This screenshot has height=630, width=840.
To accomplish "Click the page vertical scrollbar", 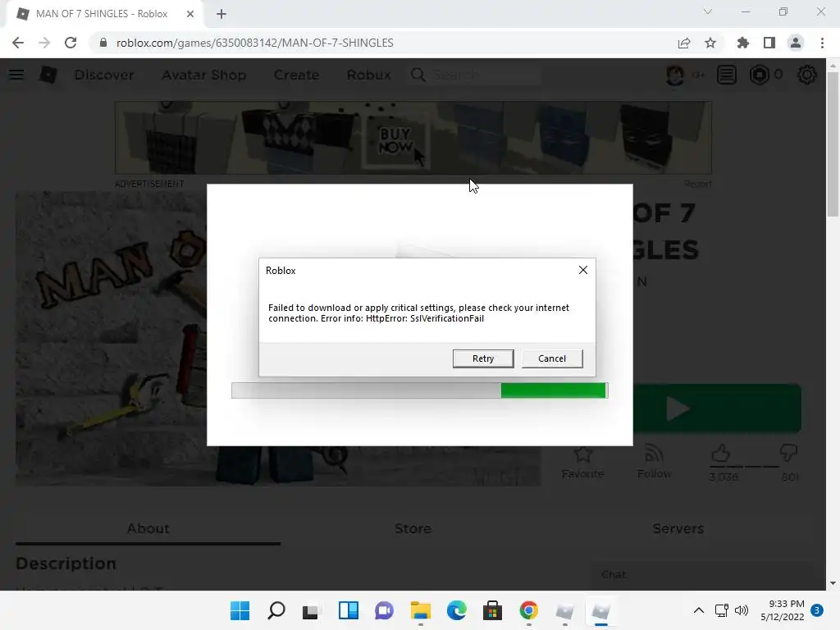I will point(833,144).
